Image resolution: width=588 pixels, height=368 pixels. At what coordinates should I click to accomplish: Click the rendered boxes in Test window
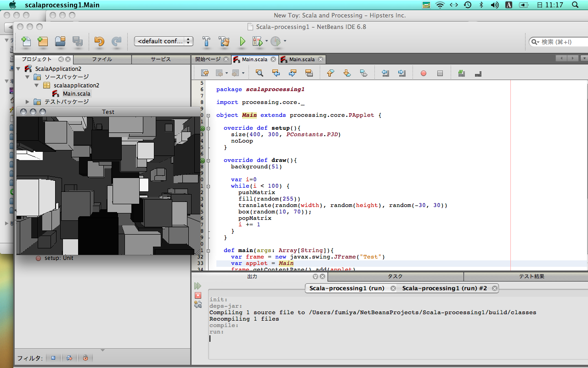click(x=108, y=185)
